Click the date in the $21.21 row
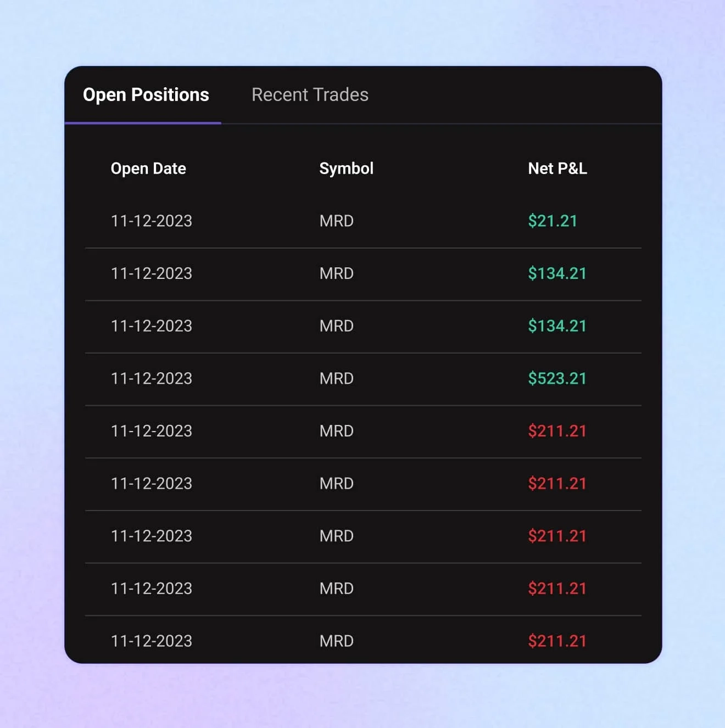Screen dimensions: 725x728 click(152, 221)
